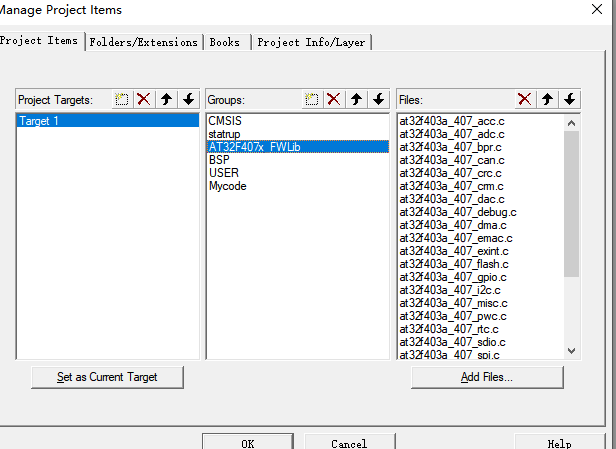Select the AT32F407x_FWLib group
Screen dimensions: 616x449
pyautogui.click(x=297, y=147)
